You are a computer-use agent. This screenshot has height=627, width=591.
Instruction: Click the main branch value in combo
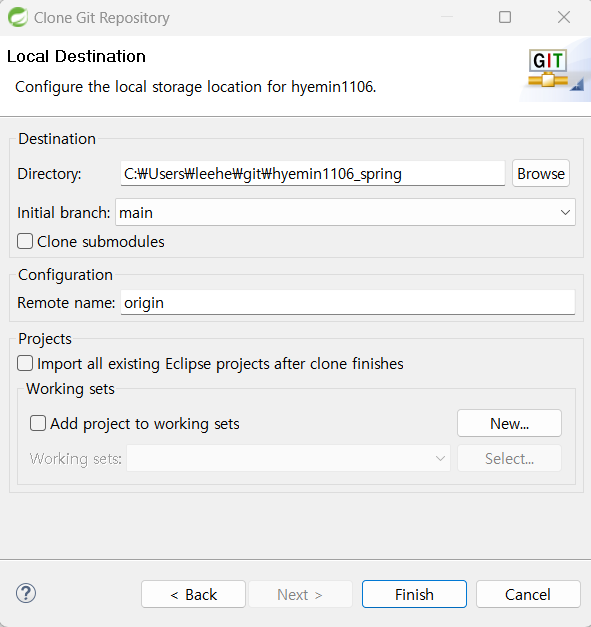click(136, 213)
